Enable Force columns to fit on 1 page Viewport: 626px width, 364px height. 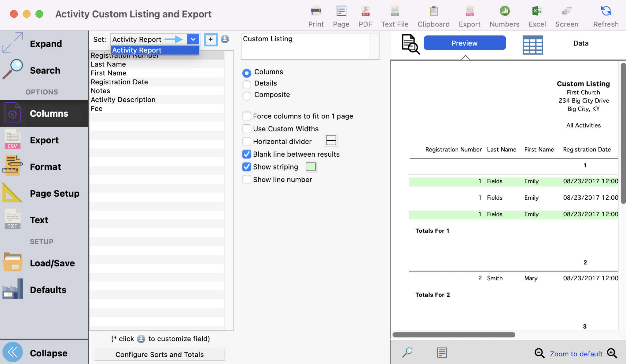tap(247, 116)
